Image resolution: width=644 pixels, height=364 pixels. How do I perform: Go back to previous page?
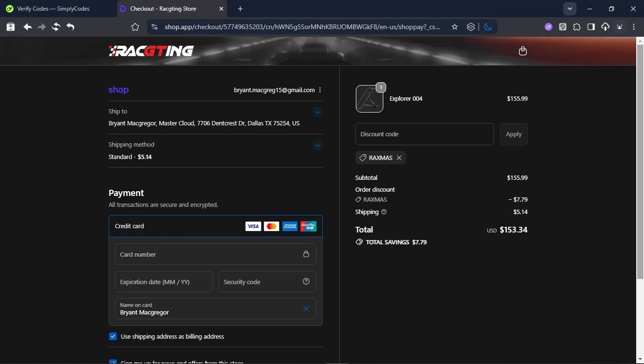pos(27,27)
